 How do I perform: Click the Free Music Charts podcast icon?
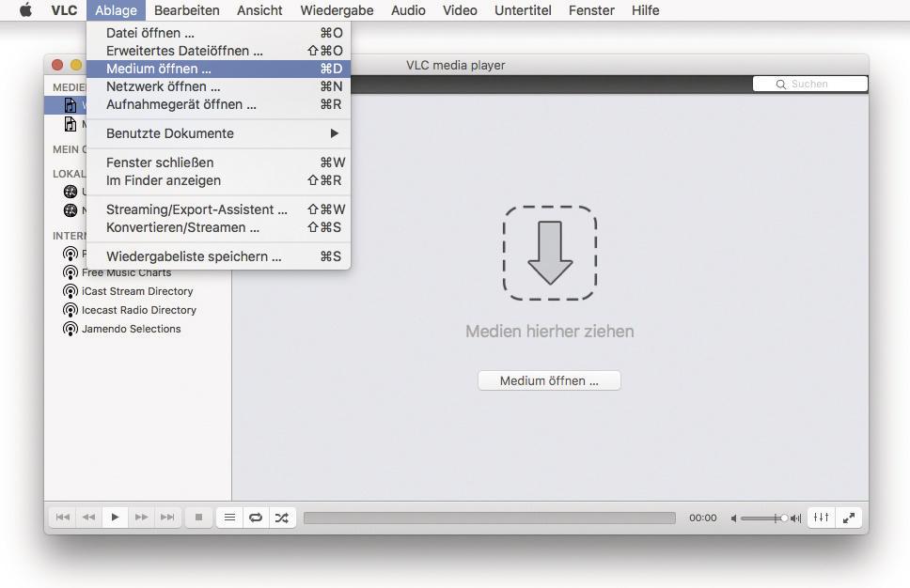click(x=71, y=272)
